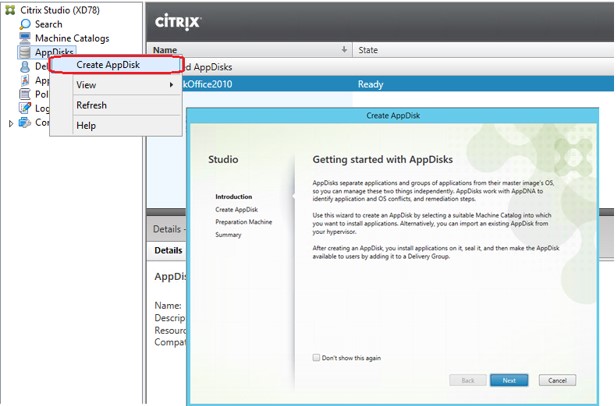Switch to the Details tab

tap(167, 250)
